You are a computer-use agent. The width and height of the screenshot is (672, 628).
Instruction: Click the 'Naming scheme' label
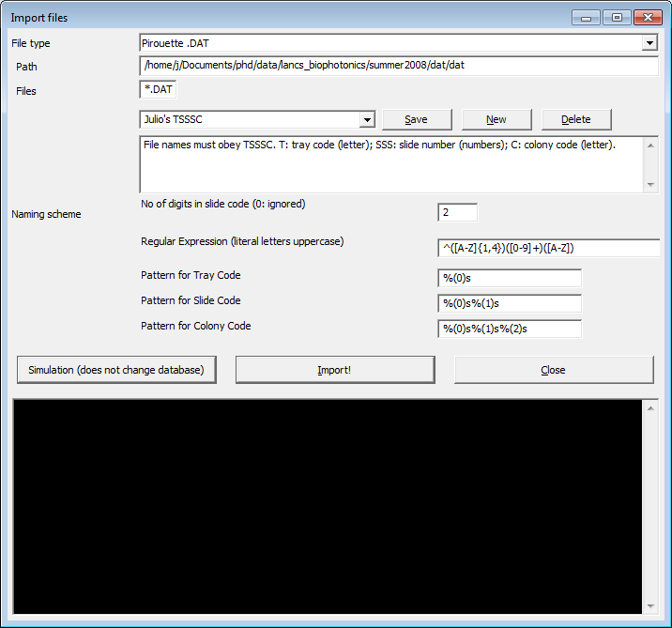click(x=46, y=214)
